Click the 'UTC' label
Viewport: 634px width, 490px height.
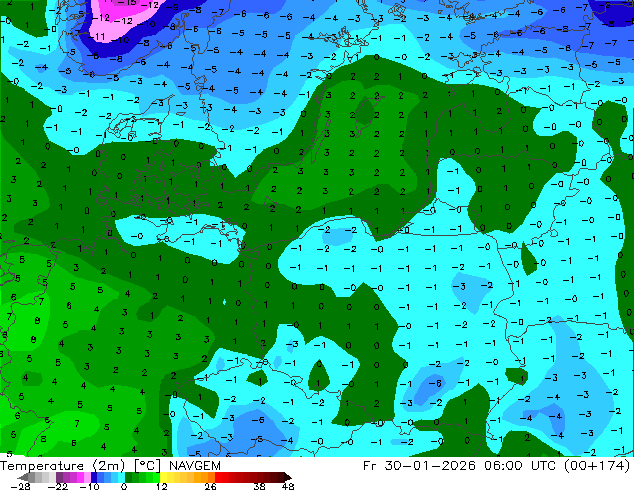pos(544,466)
